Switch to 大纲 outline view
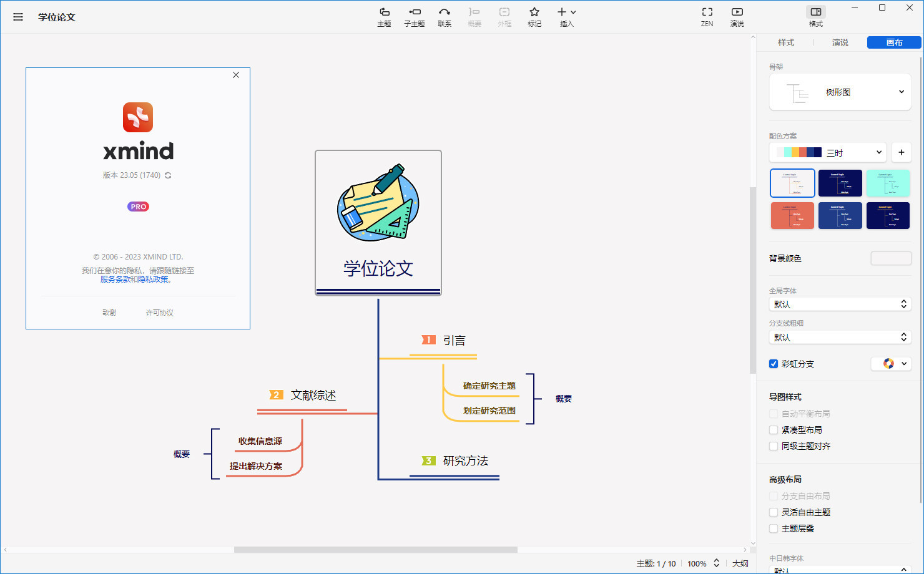 [x=740, y=563]
